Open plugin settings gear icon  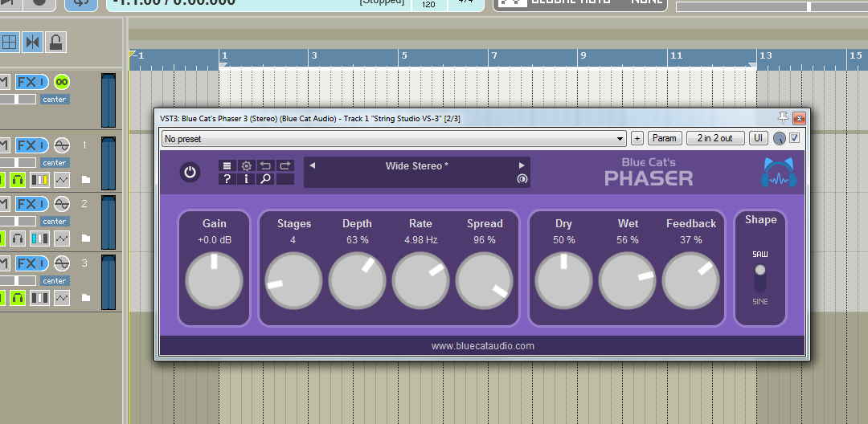247,165
